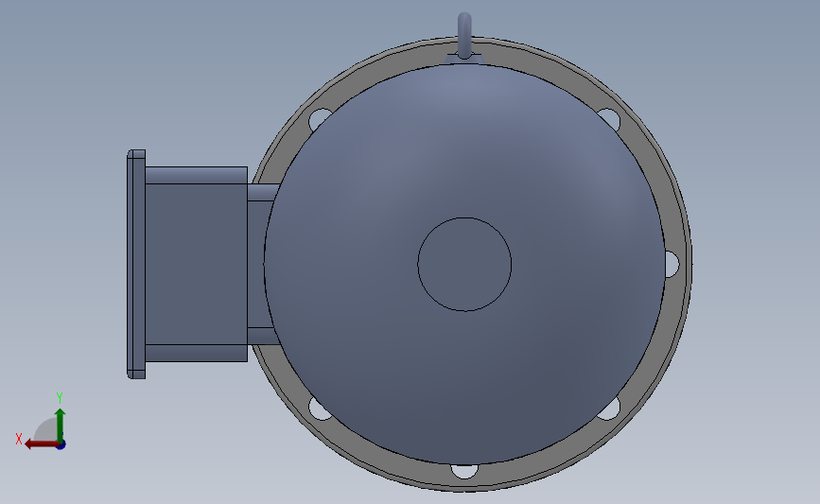
Task: Select the rectangular inlet flange plate
Action: click(x=136, y=264)
